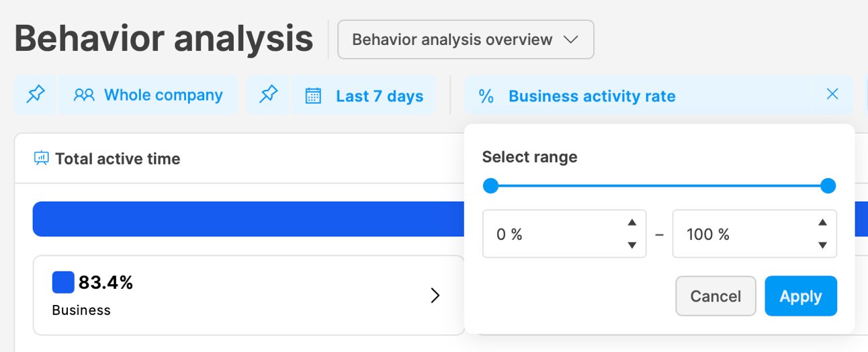Pin the Last 7 days filter
This screenshot has width=868, height=352.
269,95
